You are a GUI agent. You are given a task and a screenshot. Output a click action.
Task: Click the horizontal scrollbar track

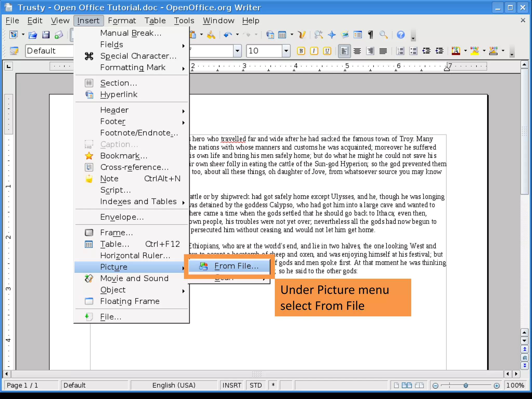[x=257, y=374]
